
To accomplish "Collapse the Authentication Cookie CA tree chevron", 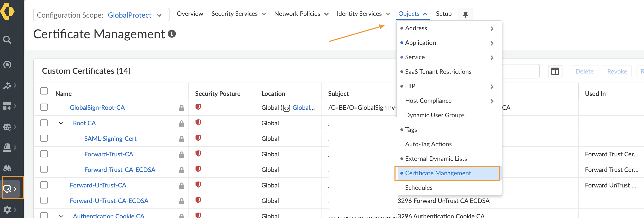I will pos(61,216).
